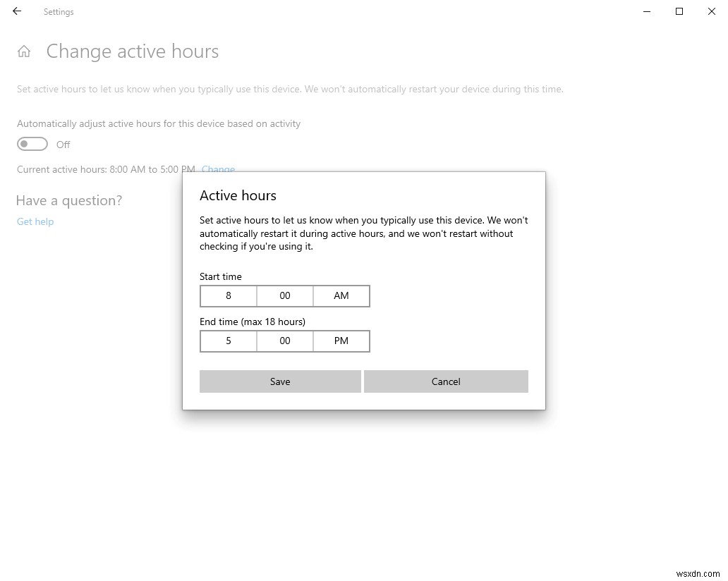
Task: Go back using the arrow icon
Action: tap(17, 11)
